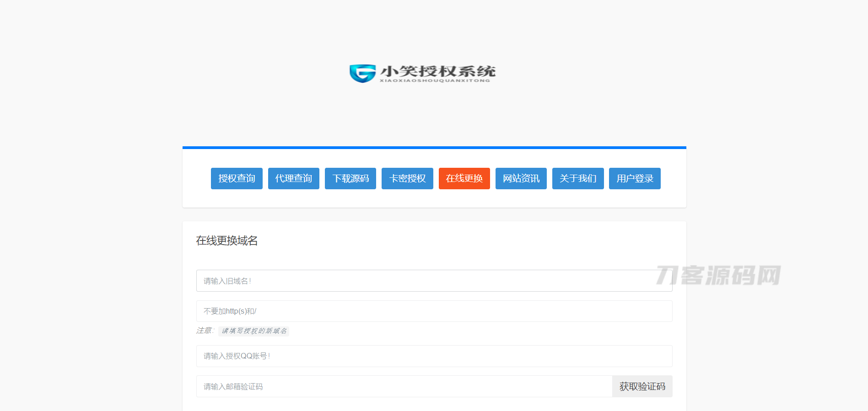Image resolution: width=868 pixels, height=411 pixels.
Task: Click the 不要加http(s)和/ new domain field
Action: pos(434,311)
